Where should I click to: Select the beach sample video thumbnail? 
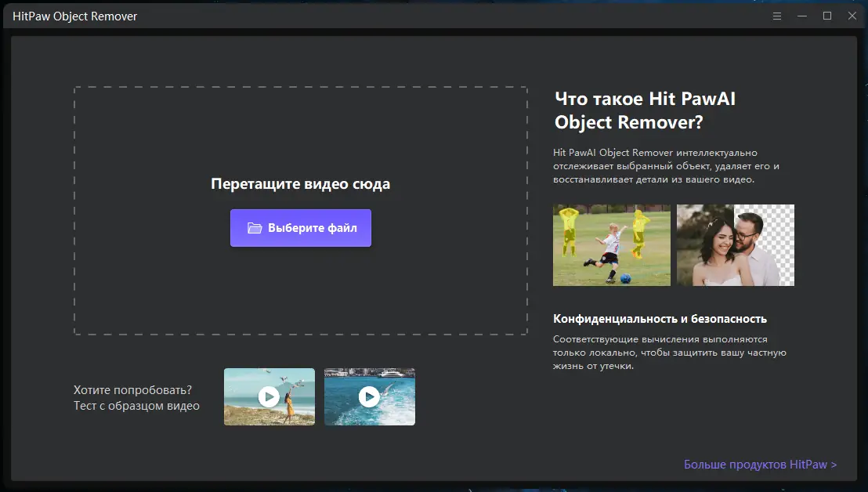[269, 396]
